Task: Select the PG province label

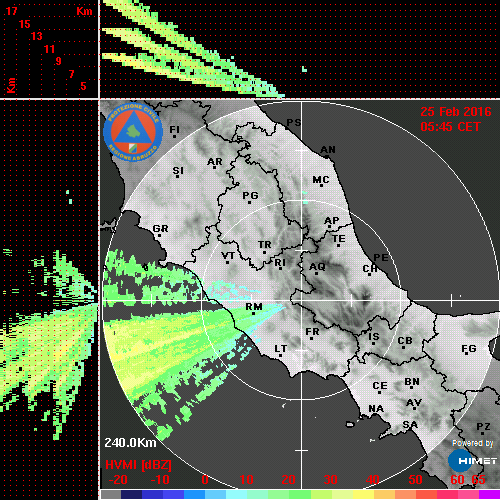Action: (x=250, y=195)
